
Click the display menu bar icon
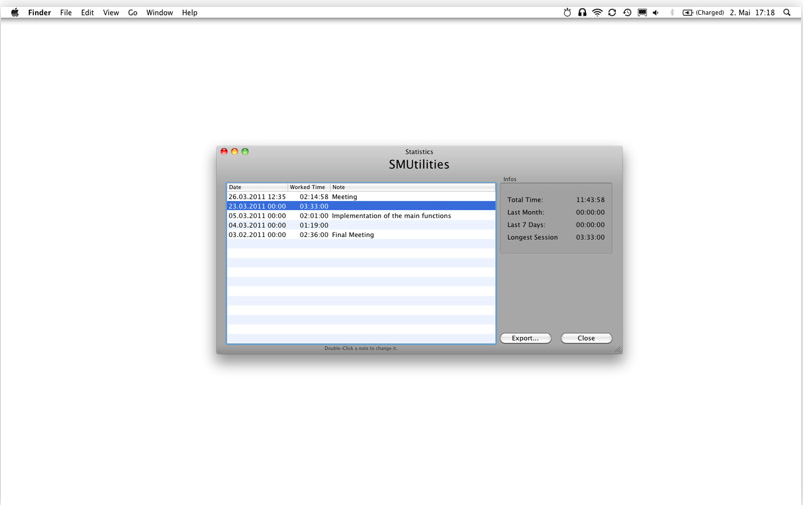pos(642,12)
